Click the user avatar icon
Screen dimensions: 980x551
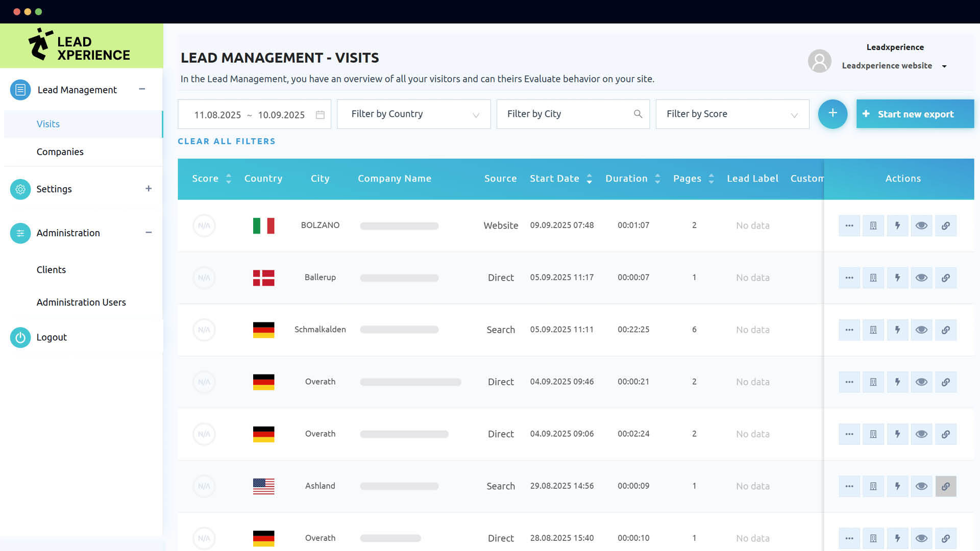point(820,61)
